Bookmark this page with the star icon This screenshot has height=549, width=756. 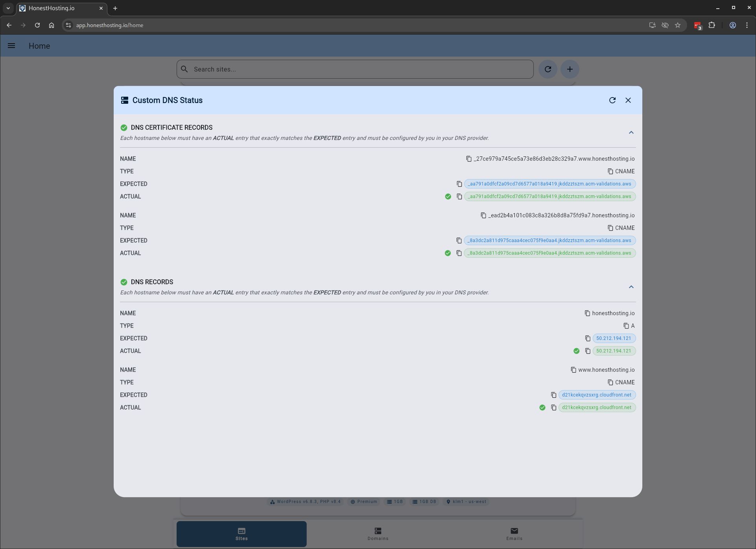pos(677,25)
